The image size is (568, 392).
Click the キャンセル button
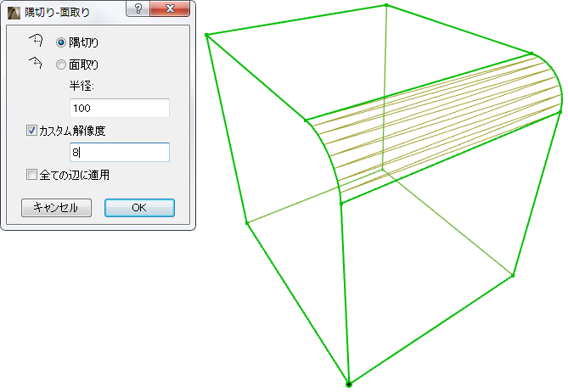click(x=56, y=208)
